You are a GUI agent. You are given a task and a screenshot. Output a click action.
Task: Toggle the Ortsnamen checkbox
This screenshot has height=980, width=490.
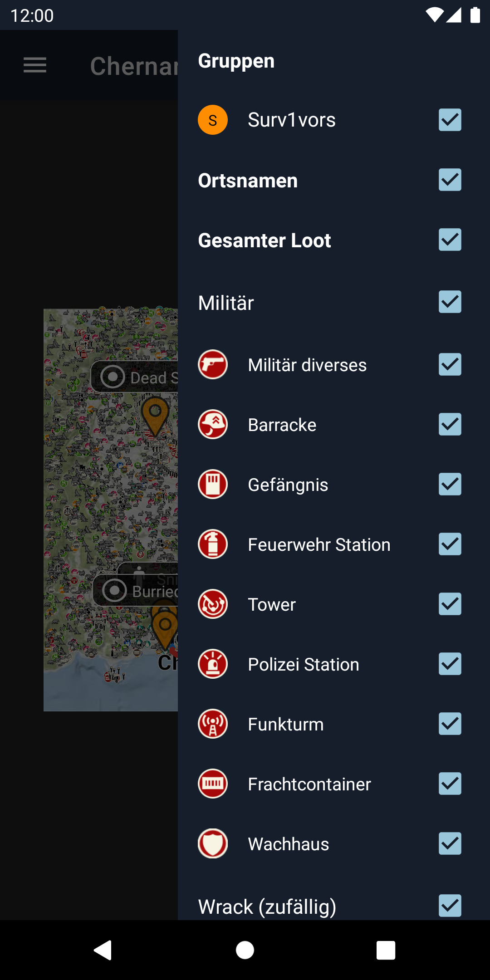pos(450,180)
